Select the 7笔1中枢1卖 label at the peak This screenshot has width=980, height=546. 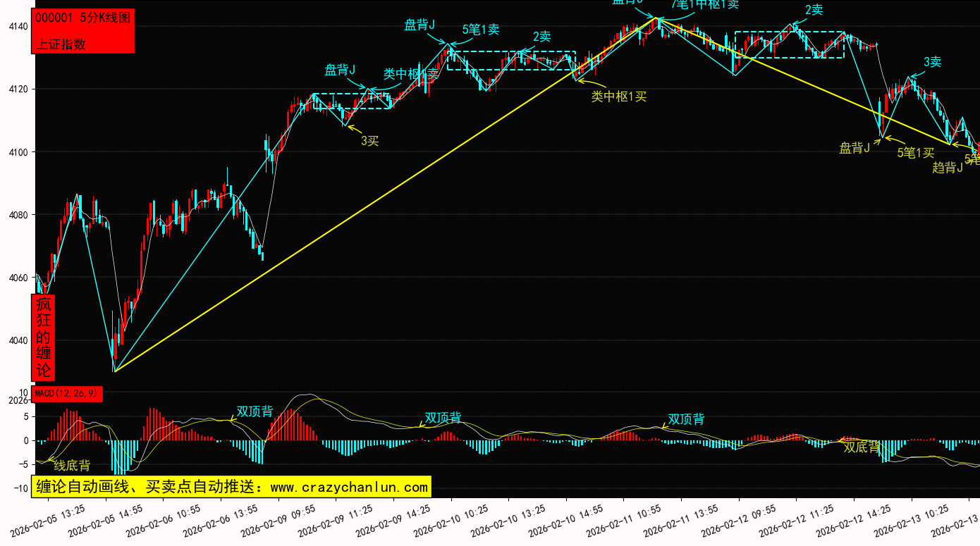(x=704, y=4)
